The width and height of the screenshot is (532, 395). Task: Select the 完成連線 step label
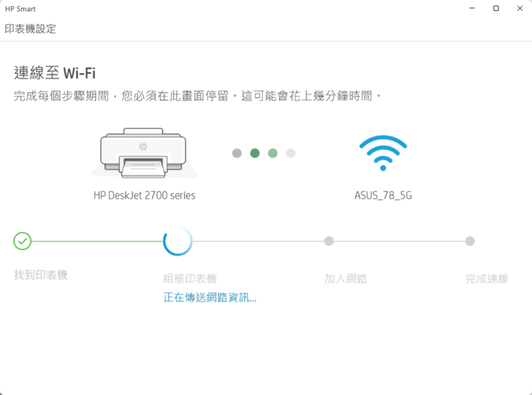point(487,279)
